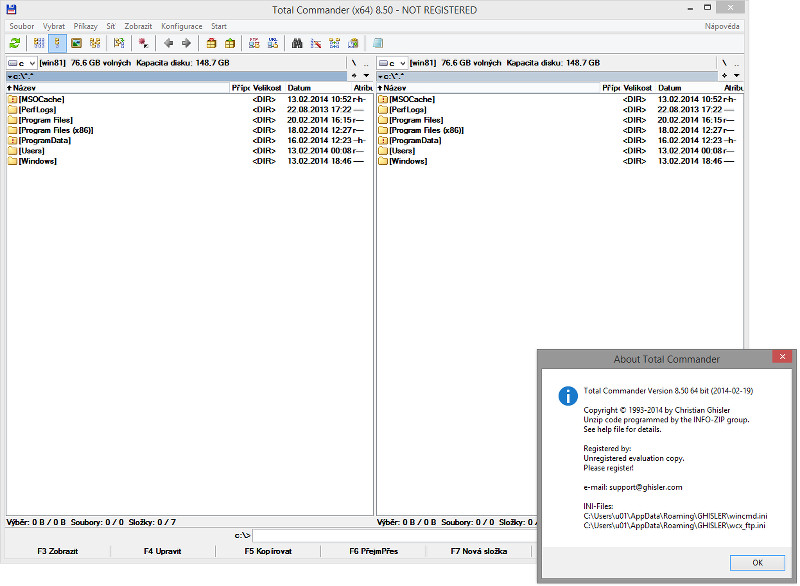
Task: Open the Nápověda help menu
Action: click(x=722, y=26)
